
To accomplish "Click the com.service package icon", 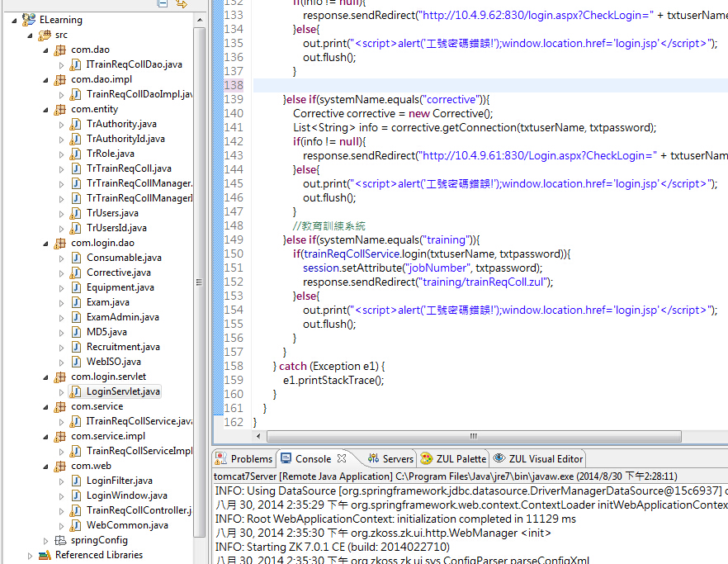I will pyautogui.click(x=60, y=406).
